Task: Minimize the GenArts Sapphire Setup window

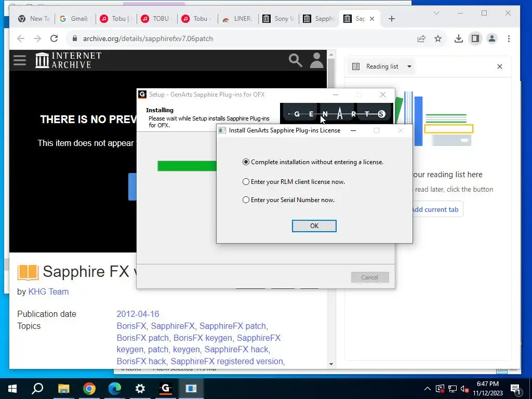Action: coord(336,95)
